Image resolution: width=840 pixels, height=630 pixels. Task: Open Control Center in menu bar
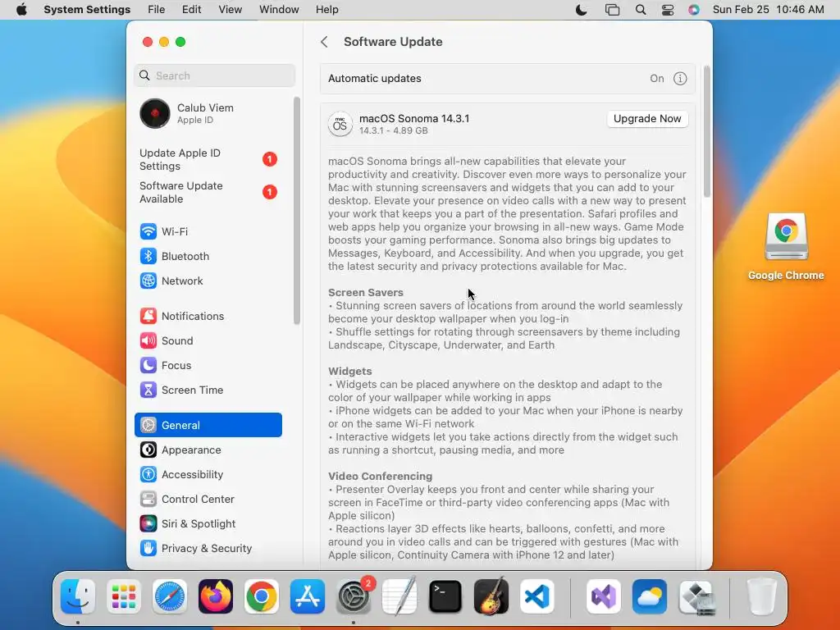668,10
